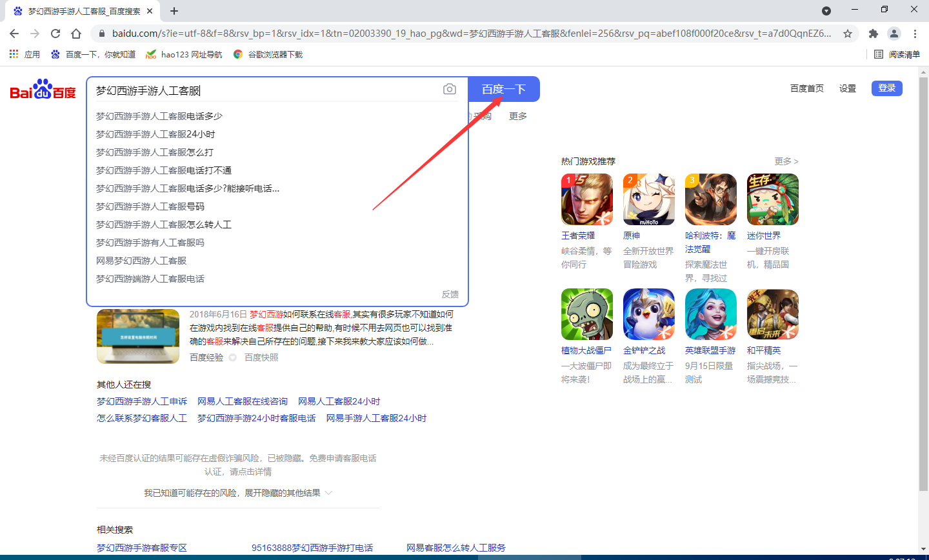Click 反馈 feedback in suggestion box
Image resolution: width=929 pixels, height=560 pixels.
450,294
